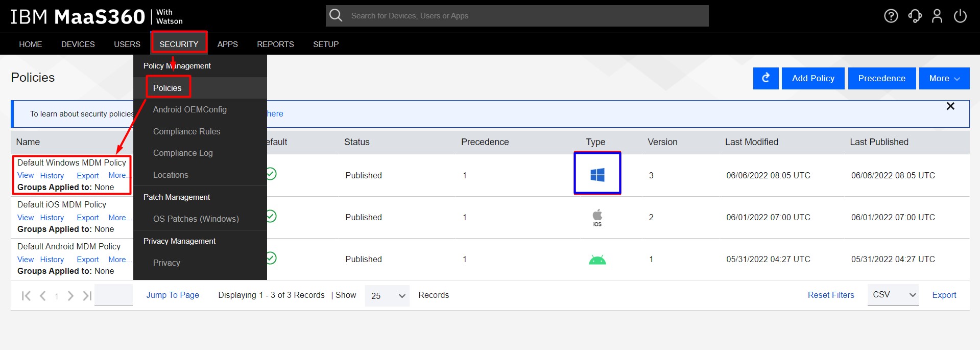Viewport: 980px width, 350px height.
Task: Open Default iOS MDM Policy
Action: pyautogui.click(x=62, y=204)
